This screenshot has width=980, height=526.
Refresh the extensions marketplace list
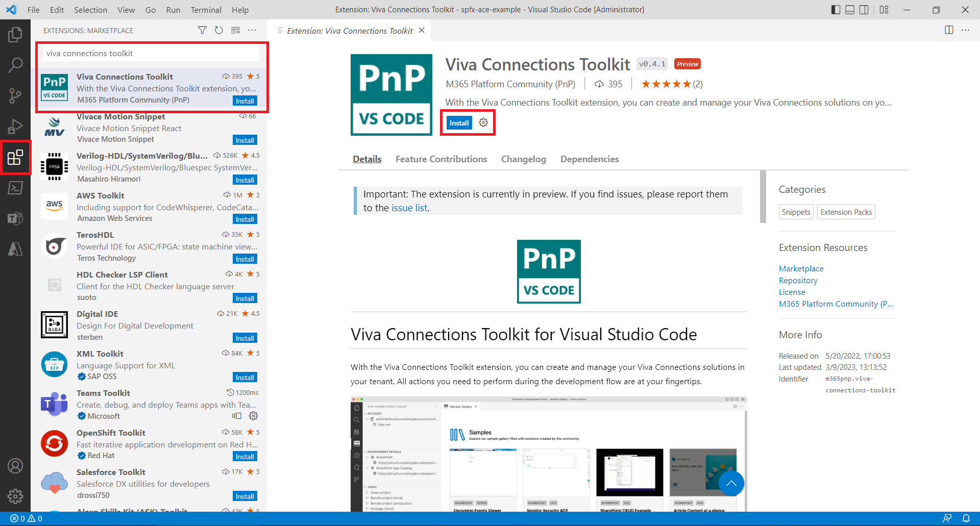pos(219,31)
